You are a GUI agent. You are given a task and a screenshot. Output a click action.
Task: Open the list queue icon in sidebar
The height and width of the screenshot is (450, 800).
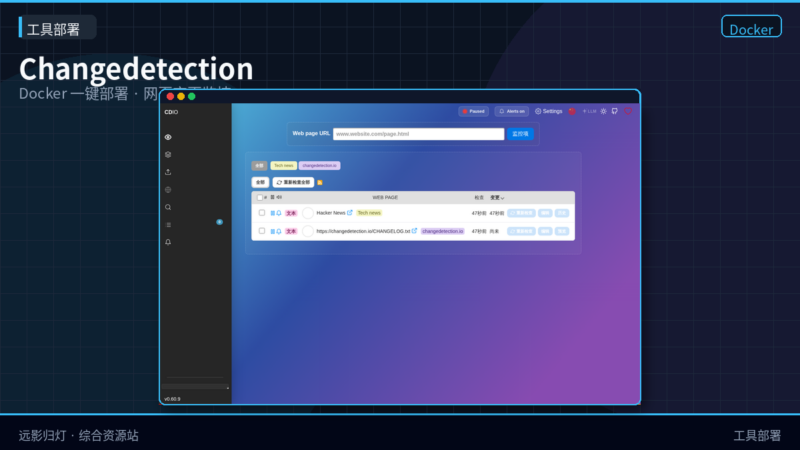168,225
